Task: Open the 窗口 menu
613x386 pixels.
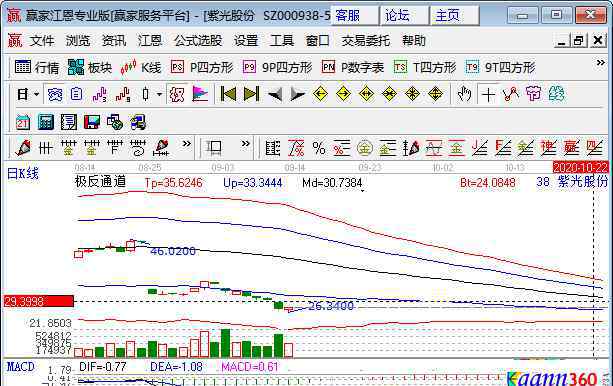Action: [x=317, y=41]
